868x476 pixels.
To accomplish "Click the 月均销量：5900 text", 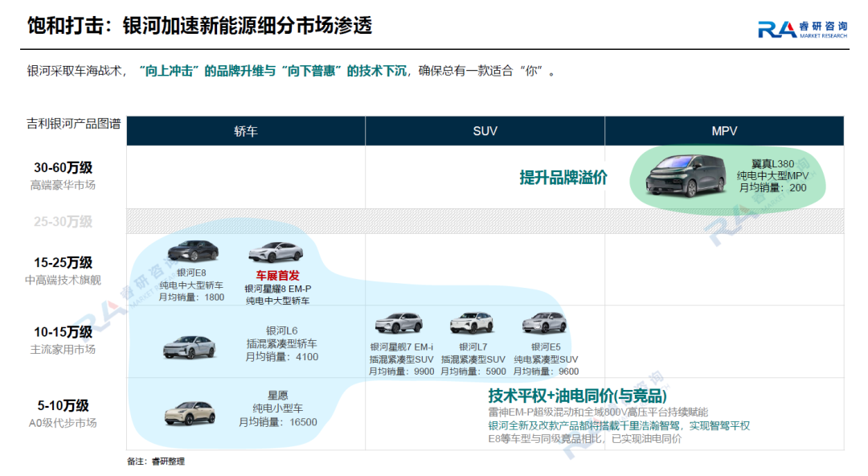I will click(x=473, y=371).
